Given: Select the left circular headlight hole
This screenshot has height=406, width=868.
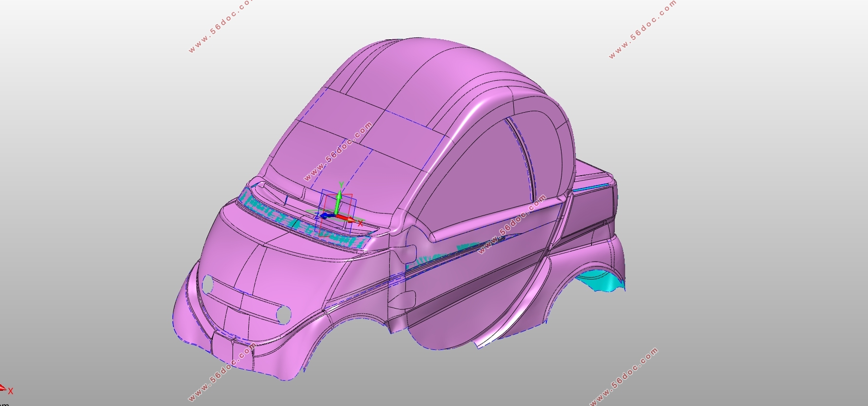Looking at the screenshot, I should tap(208, 283).
